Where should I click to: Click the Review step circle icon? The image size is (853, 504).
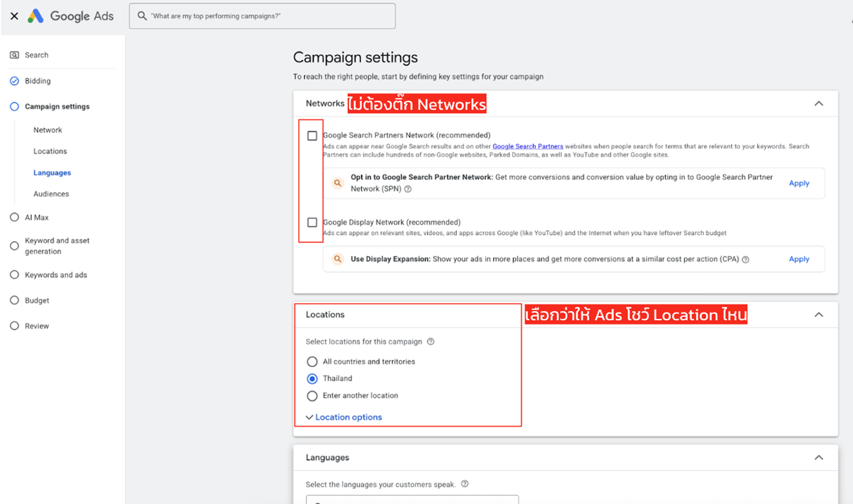[x=14, y=326]
